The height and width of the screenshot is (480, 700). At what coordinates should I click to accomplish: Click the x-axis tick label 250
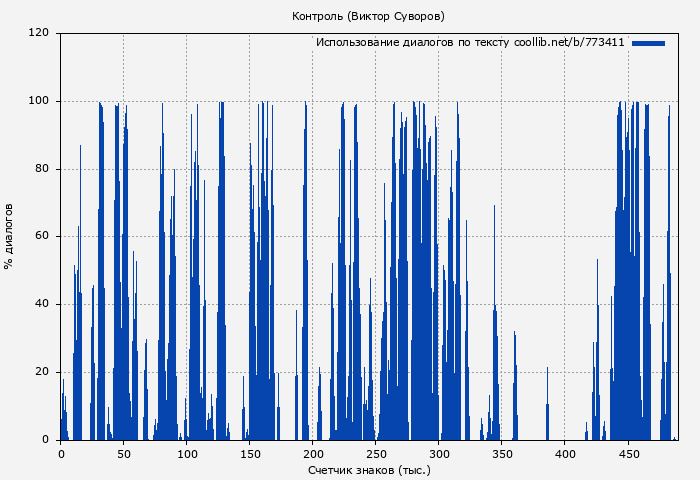tap(376, 454)
